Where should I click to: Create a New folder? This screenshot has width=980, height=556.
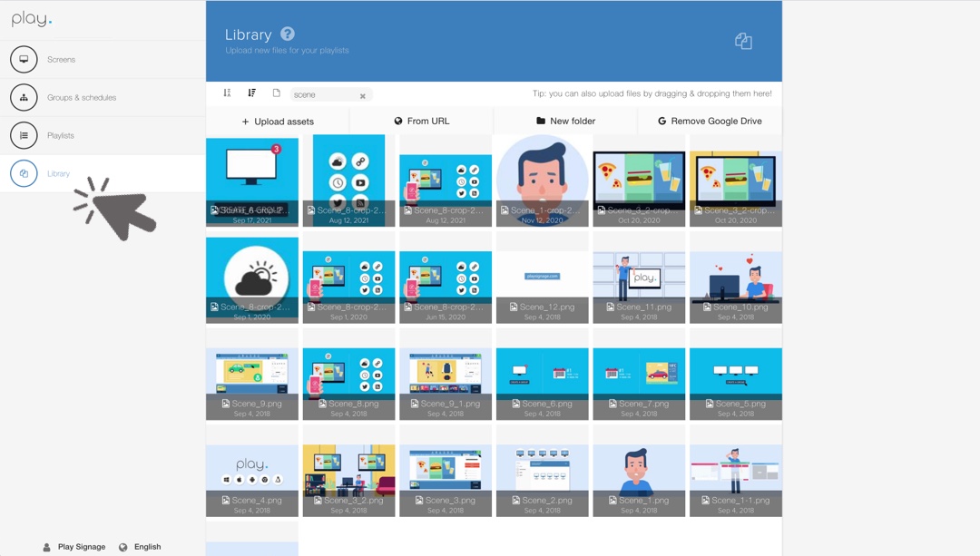click(565, 122)
